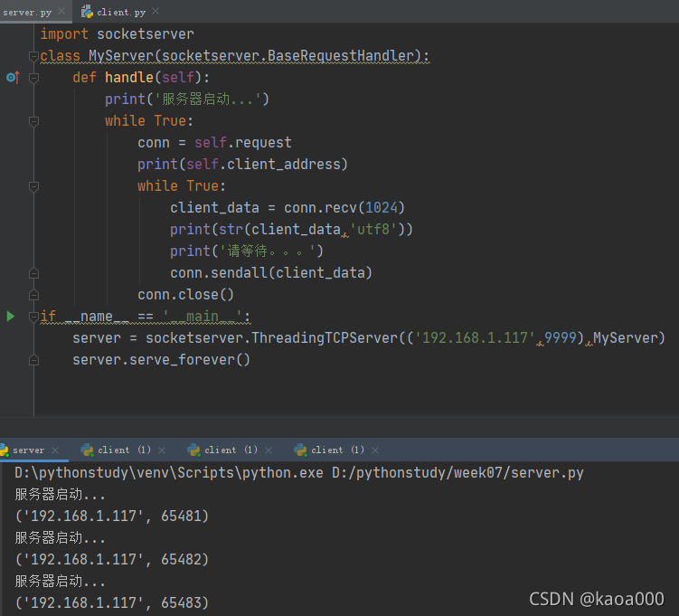Click the override marker beside def handle

tap(13, 78)
